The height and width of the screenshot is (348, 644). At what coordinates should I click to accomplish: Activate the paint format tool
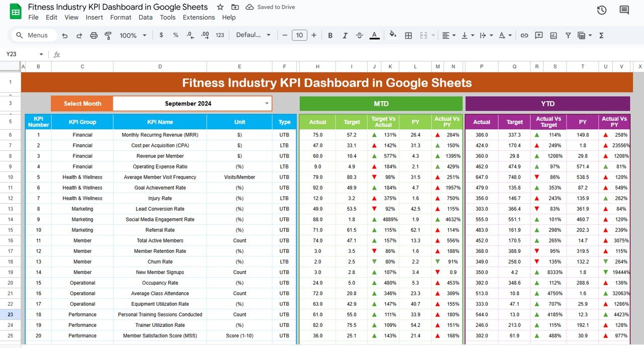(108, 35)
